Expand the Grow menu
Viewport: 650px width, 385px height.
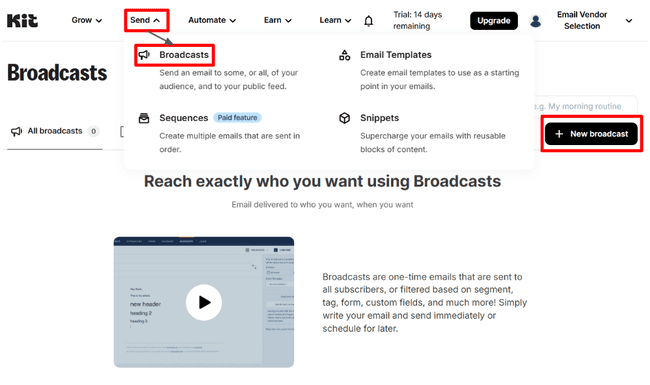click(x=86, y=20)
